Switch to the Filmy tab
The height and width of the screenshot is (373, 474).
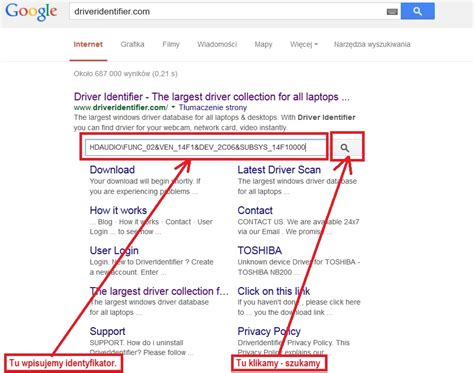point(171,44)
